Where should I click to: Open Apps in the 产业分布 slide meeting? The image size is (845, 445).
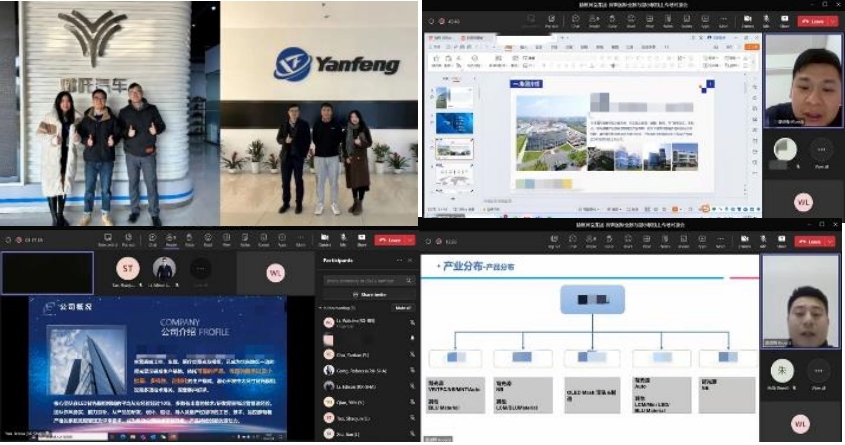tap(702, 241)
